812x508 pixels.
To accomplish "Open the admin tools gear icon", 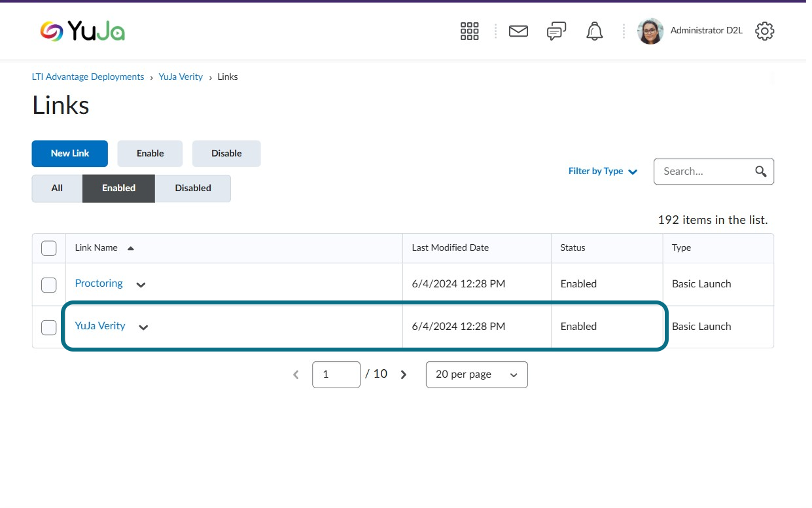I will click(x=764, y=31).
